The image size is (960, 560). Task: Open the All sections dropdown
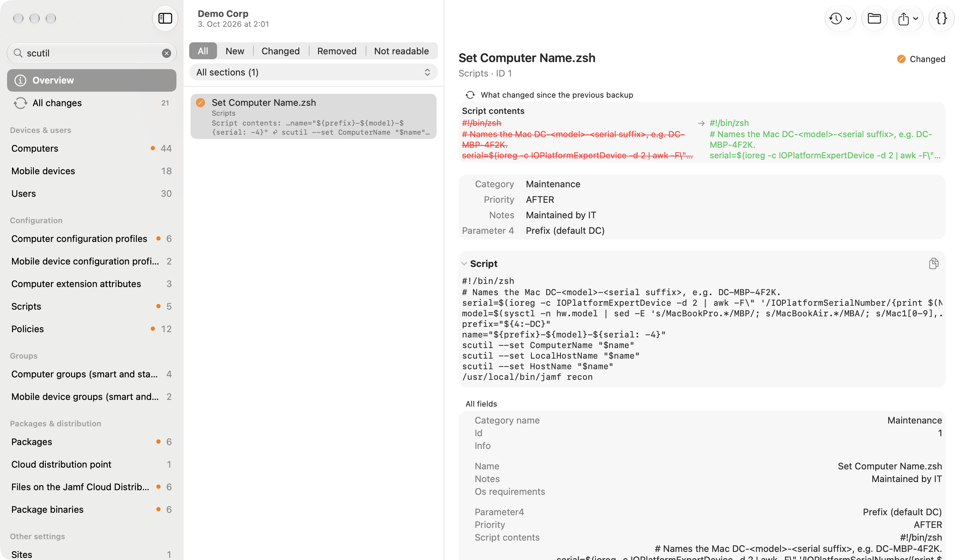tap(313, 72)
